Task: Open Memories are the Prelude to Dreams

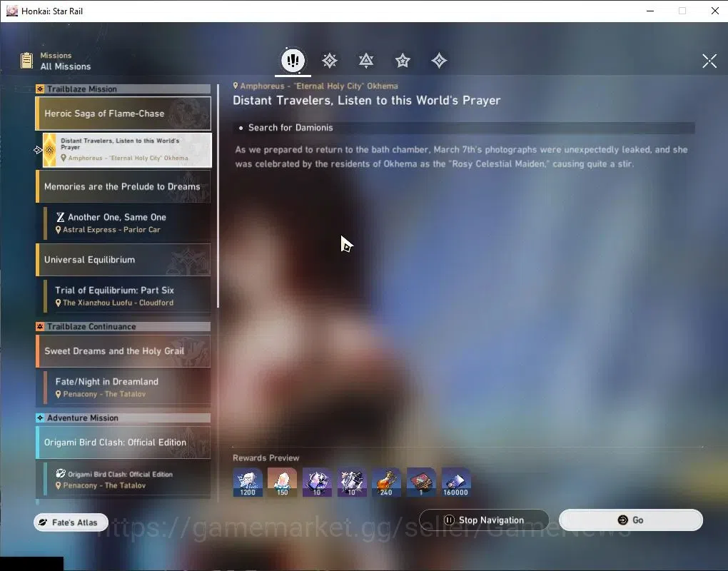Action: [x=123, y=186]
